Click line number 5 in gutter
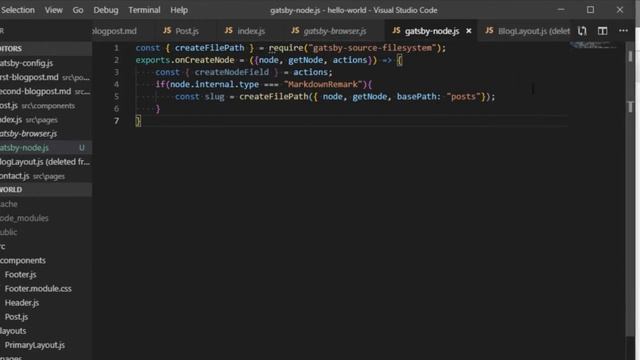Viewport: 640px width, 360px height. 116,97
